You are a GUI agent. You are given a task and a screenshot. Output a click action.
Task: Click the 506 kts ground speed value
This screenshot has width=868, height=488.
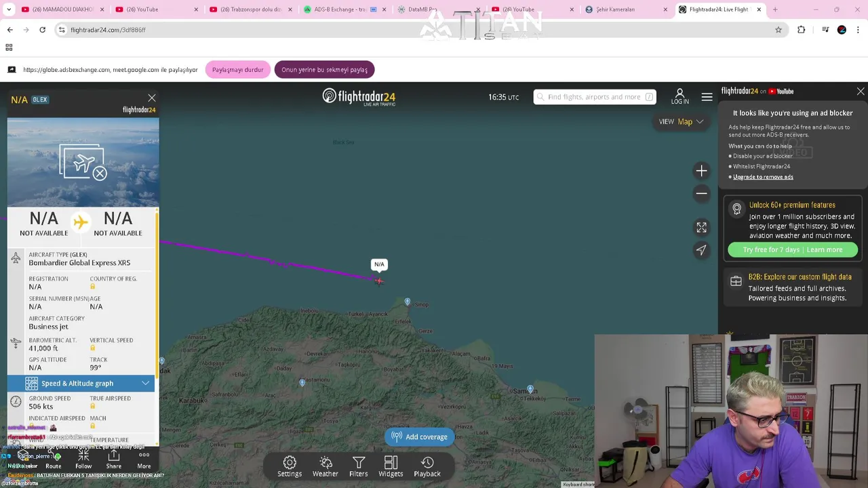41,407
